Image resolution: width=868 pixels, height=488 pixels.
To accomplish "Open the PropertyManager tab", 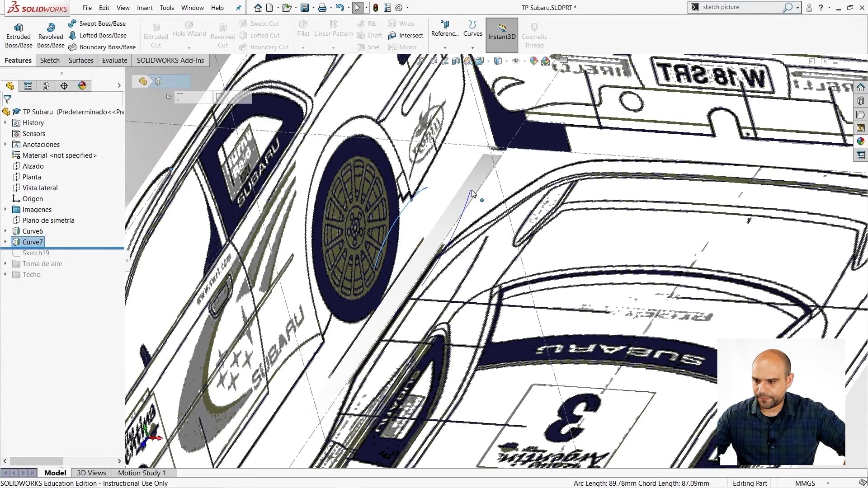I will pyautogui.click(x=28, y=86).
